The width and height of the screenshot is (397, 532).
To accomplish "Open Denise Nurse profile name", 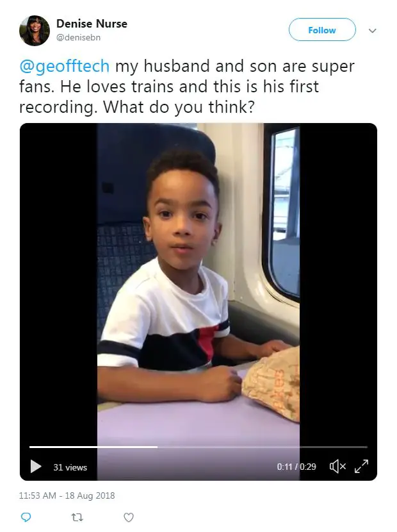I will [x=92, y=24].
